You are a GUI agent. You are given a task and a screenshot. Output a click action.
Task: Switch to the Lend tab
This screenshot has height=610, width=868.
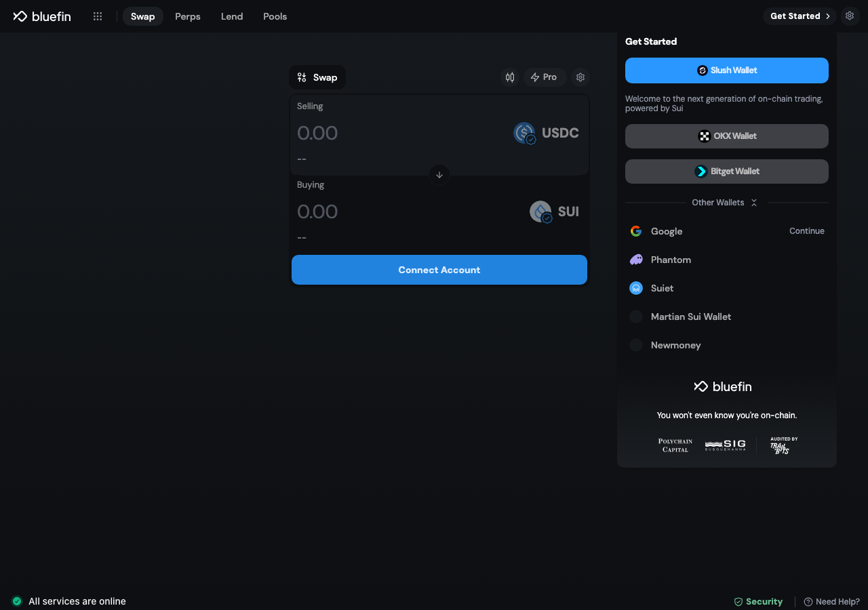232,16
